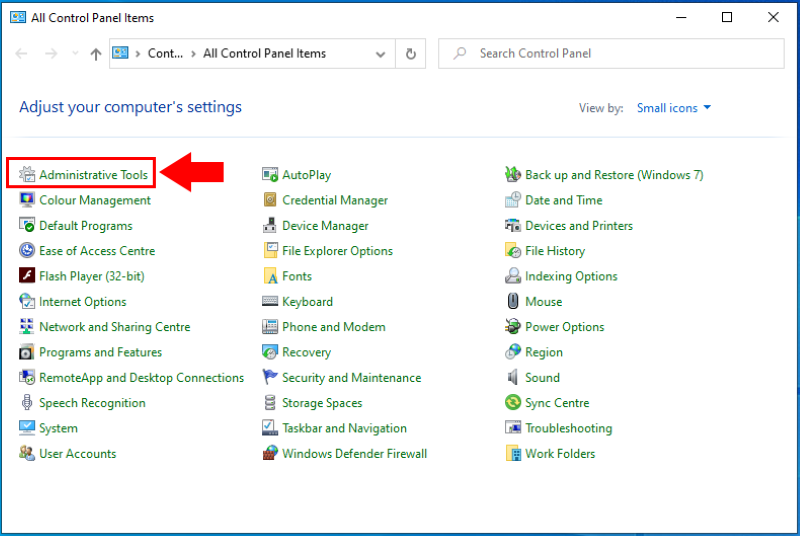This screenshot has height=536, width=800.
Task: Click the Sync Centre green icon
Action: (x=513, y=402)
